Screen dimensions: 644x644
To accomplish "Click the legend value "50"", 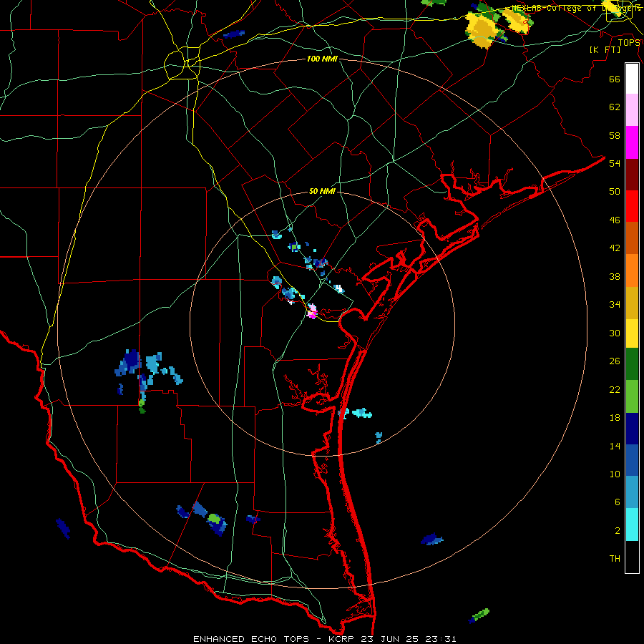I will click(615, 191).
